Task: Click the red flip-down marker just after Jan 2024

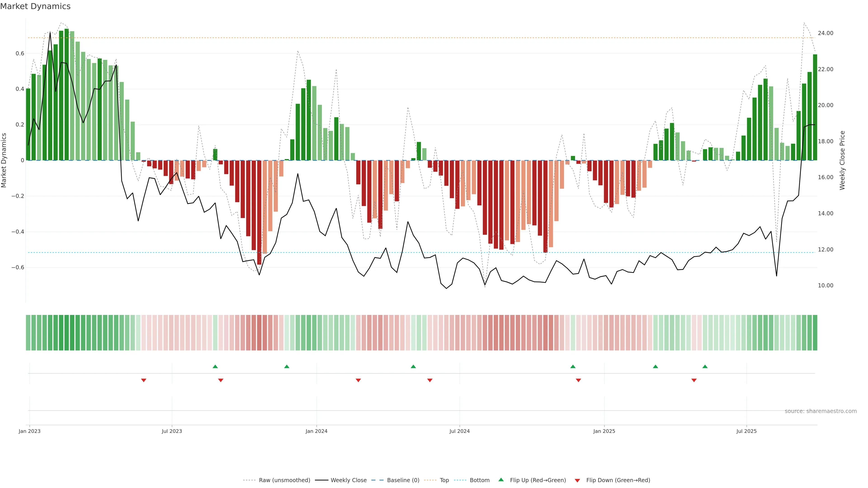Action: click(358, 380)
